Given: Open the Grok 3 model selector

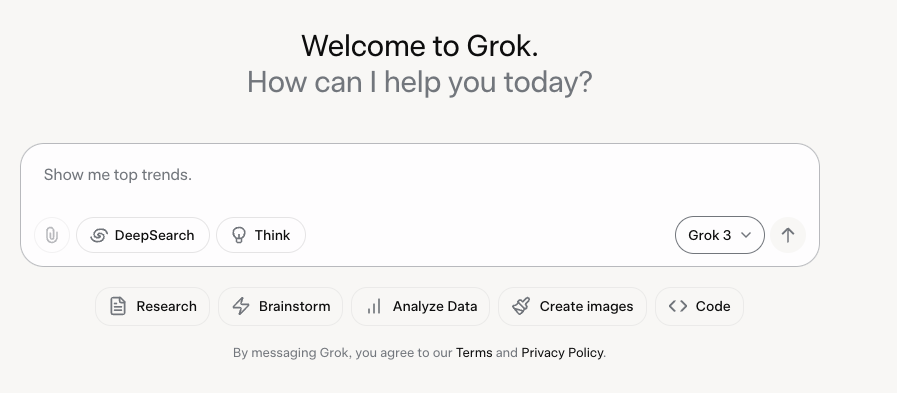Looking at the screenshot, I should (720, 235).
